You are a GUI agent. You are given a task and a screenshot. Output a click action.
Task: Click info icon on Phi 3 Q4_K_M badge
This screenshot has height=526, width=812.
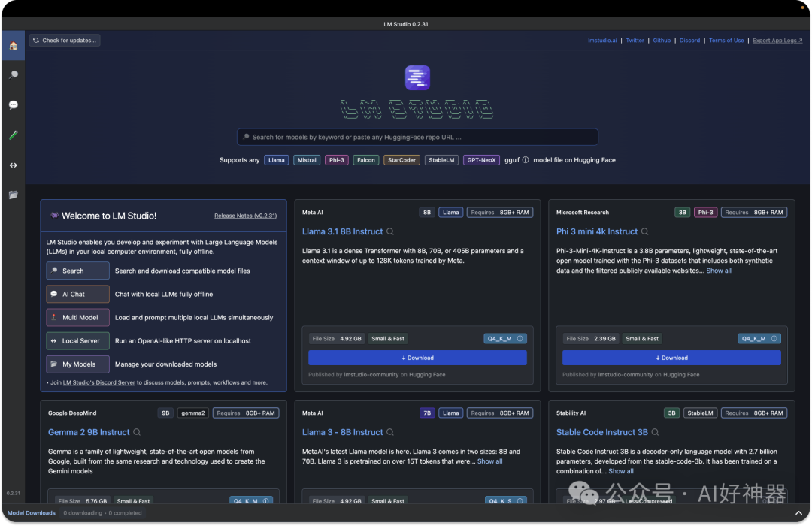coord(774,339)
